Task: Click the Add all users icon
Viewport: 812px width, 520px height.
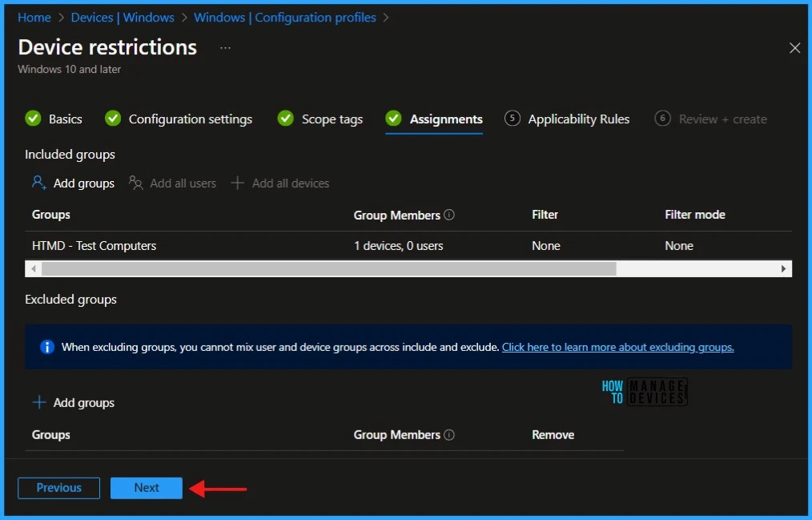Action: [x=135, y=183]
